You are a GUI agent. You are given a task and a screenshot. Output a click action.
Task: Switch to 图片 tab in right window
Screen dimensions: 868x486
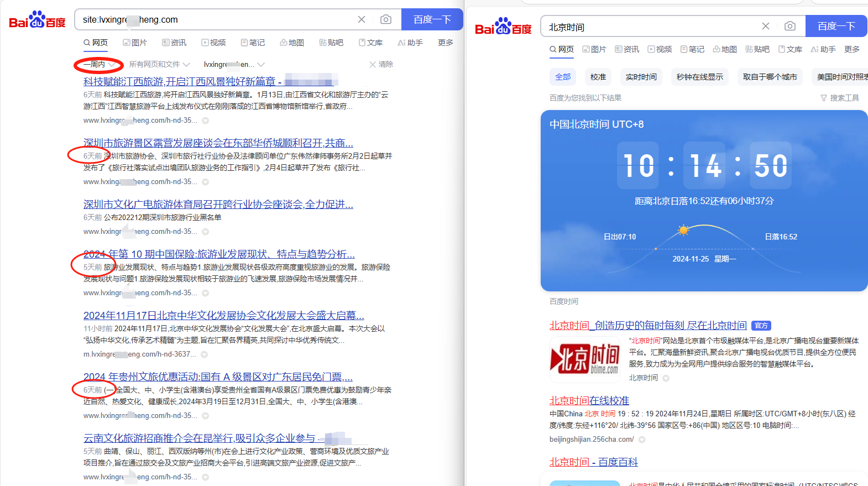pyautogui.click(x=594, y=49)
